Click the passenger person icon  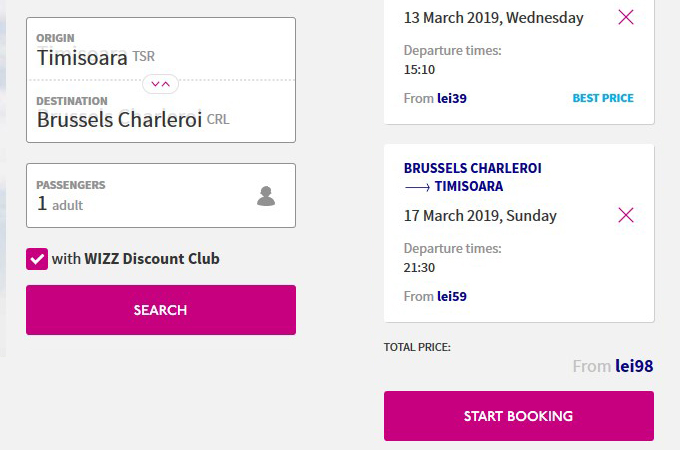tap(266, 196)
